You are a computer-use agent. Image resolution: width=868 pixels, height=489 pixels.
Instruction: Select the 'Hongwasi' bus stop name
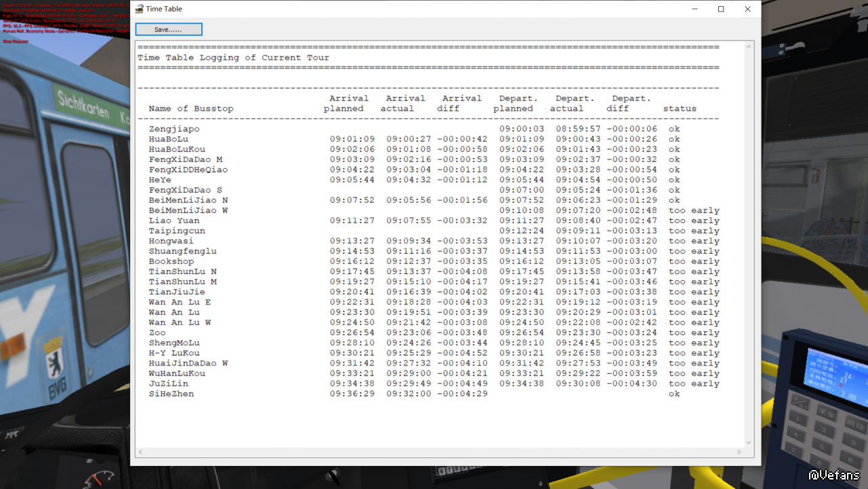coord(171,241)
